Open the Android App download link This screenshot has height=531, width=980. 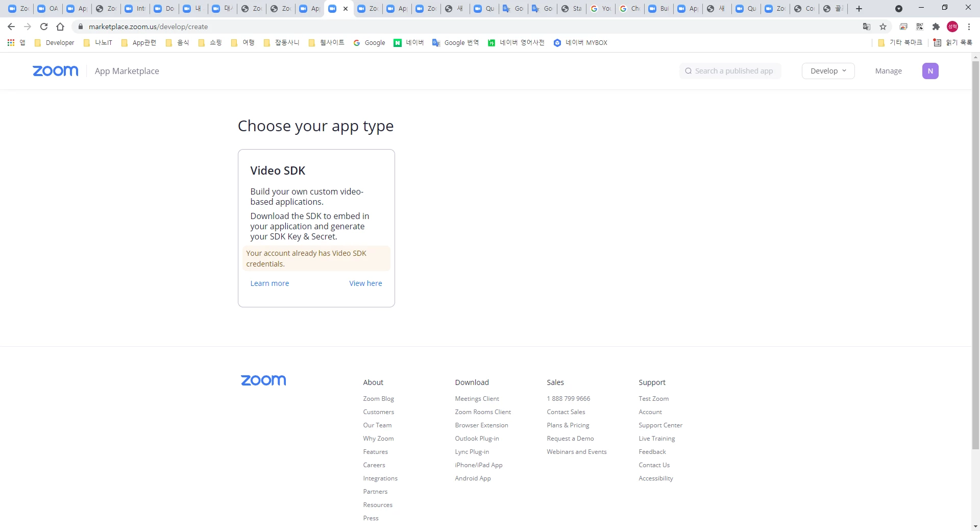pos(473,478)
